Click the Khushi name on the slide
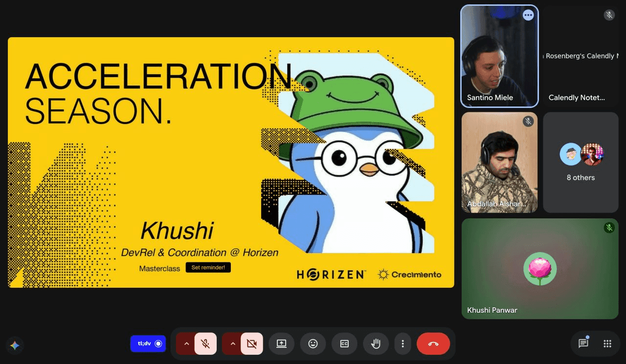Image resolution: width=626 pixels, height=364 pixels. point(177,231)
